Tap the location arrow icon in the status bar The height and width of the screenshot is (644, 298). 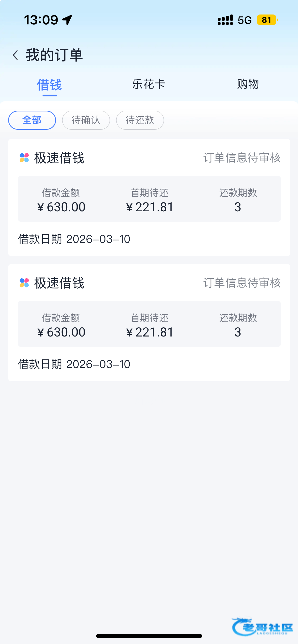(x=67, y=20)
